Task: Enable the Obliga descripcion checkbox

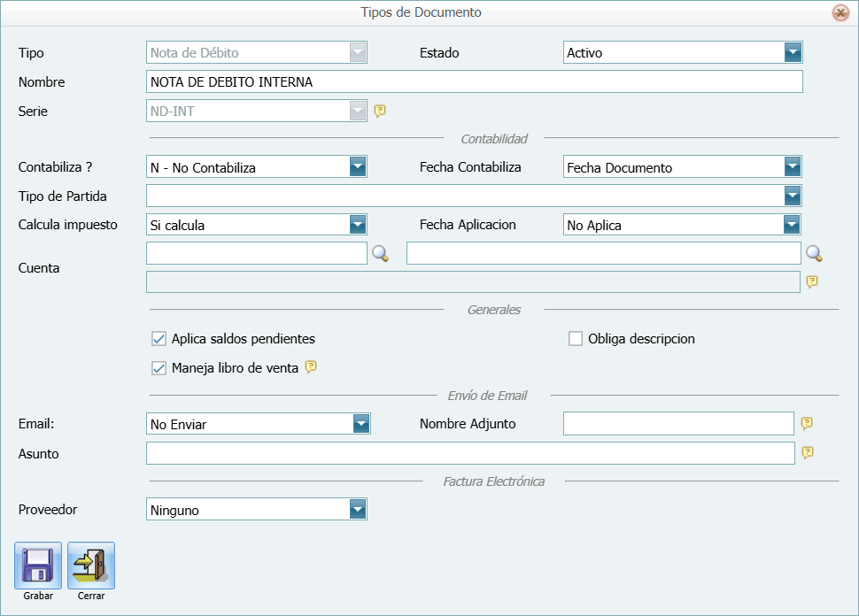Action: 574,338
